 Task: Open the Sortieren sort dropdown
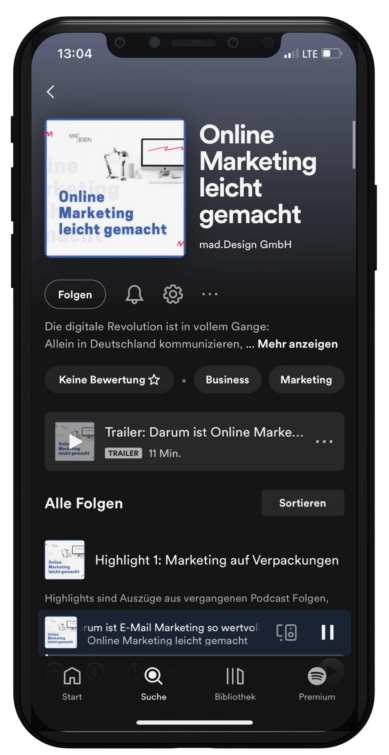[303, 503]
